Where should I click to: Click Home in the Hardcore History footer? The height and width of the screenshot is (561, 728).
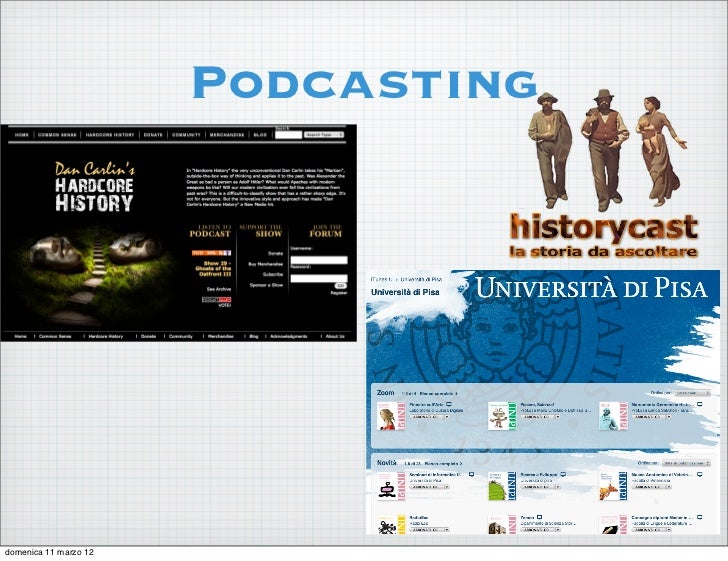pos(20,336)
